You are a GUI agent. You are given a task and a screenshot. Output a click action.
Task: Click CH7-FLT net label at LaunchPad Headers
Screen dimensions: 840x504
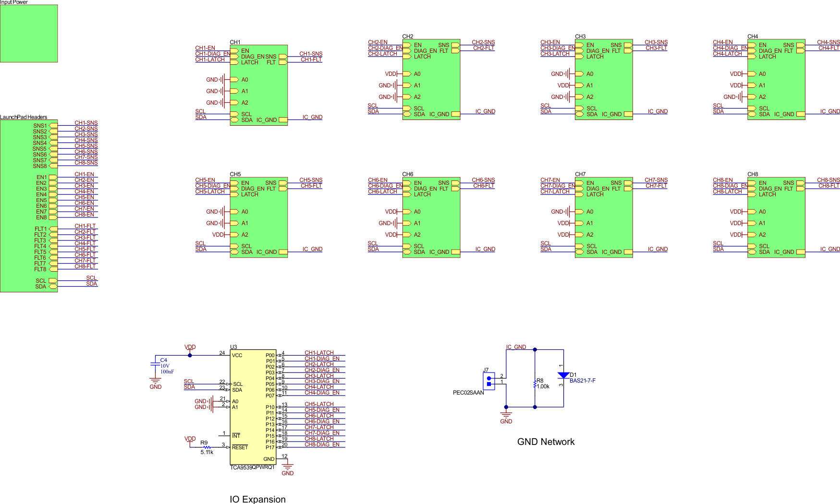pyautogui.click(x=85, y=261)
